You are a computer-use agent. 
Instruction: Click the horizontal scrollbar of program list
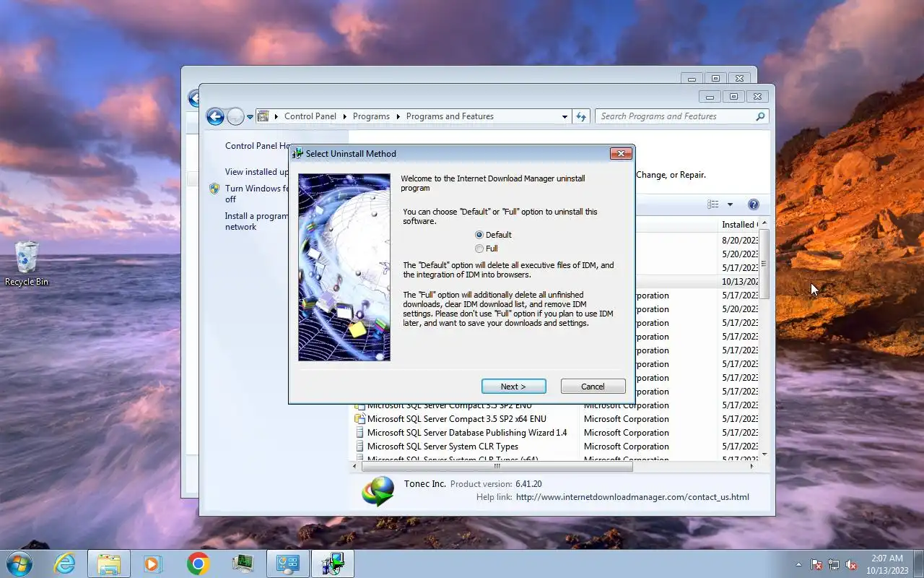click(496, 467)
